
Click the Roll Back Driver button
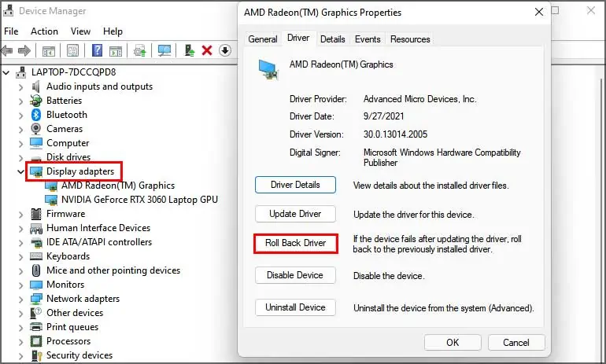coord(296,243)
